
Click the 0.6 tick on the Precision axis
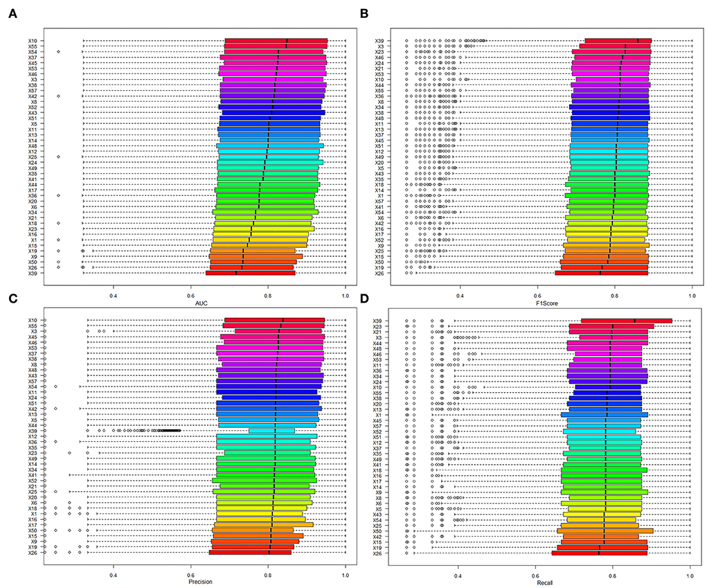(x=190, y=576)
